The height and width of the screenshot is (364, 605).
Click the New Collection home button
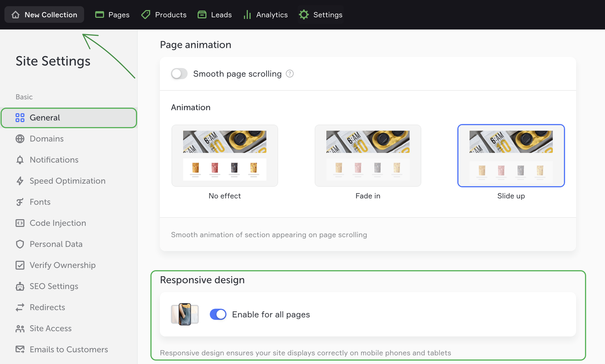tap(44, 15)
